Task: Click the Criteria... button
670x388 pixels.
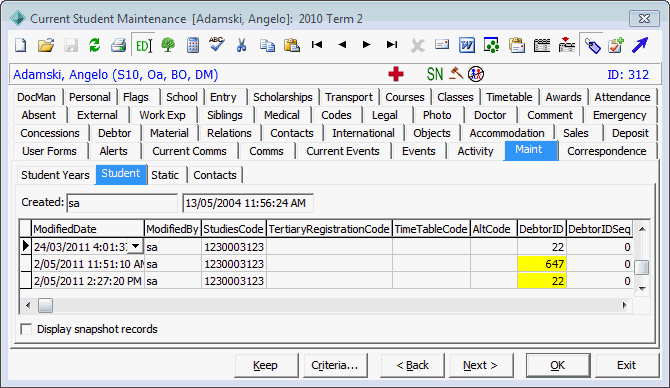Action: pos(335,365)
